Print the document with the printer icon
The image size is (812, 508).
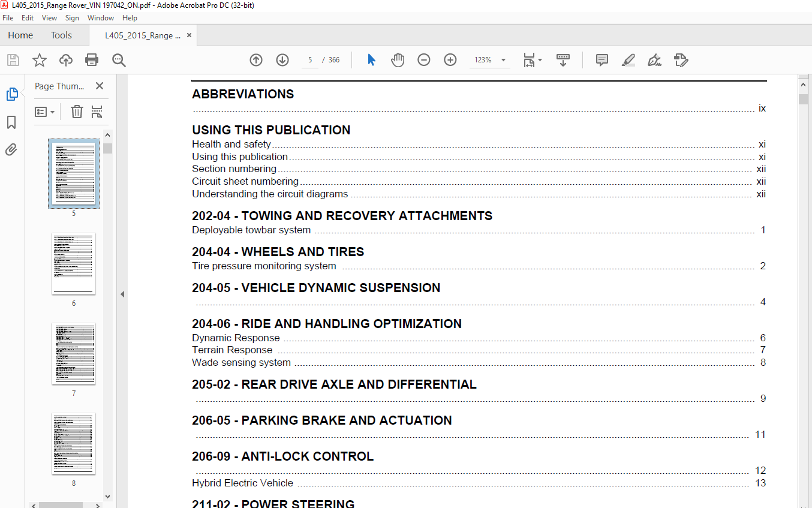tap(92, 60)
